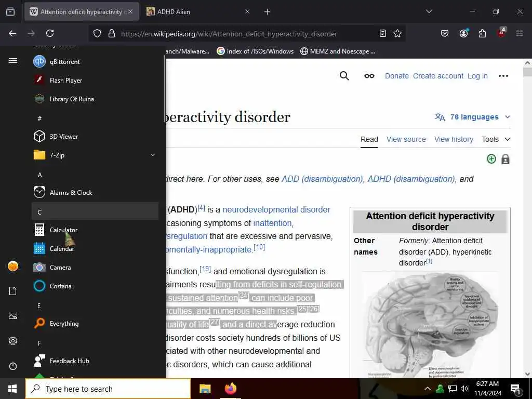Open the Firefox extensions puzzle icon
Screen dimensions: 532x399
[482, 33]
